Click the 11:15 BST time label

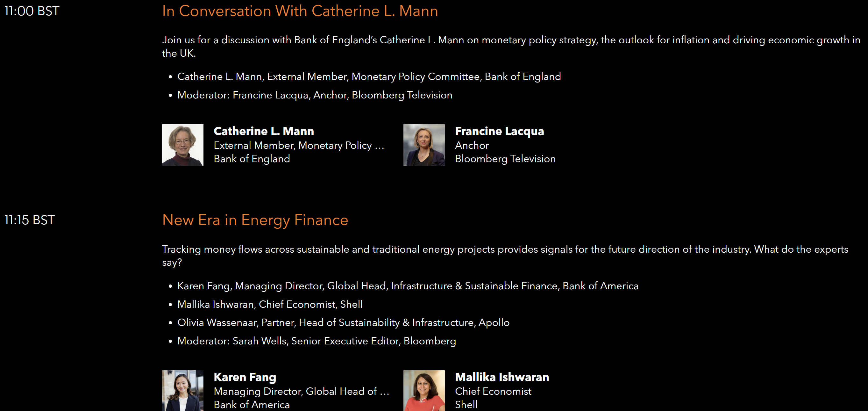pyautogui.click(x=30, y=220)
